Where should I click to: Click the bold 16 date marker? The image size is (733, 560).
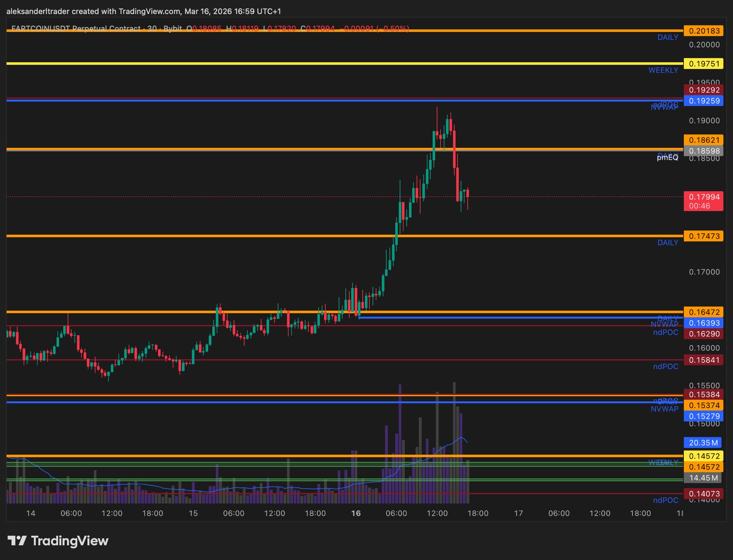coord(355,513)
